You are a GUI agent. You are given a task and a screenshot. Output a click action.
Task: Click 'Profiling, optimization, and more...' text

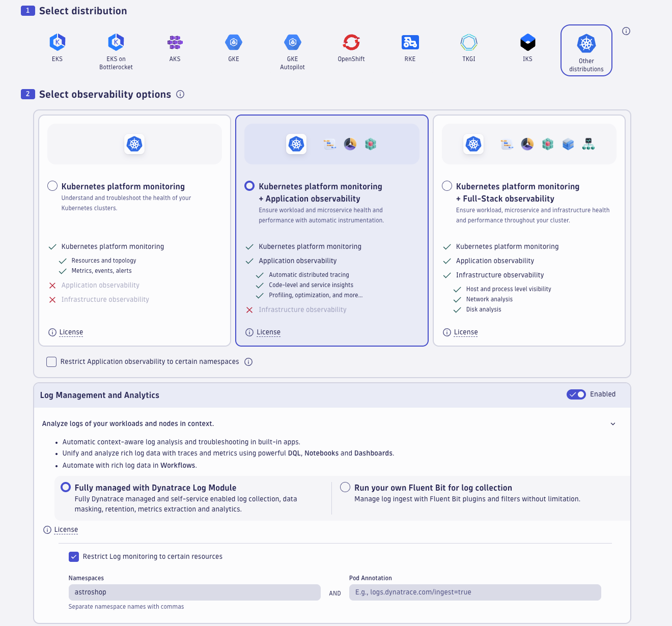[316, 295]
